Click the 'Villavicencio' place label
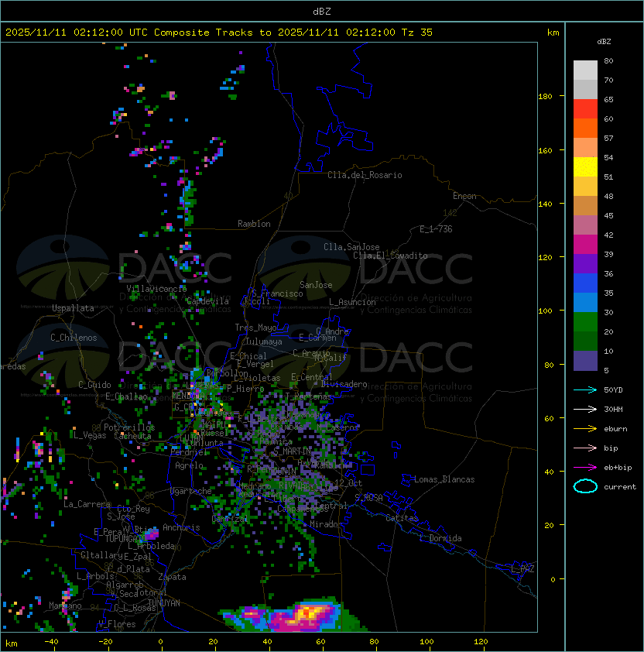The image size is (644, 652). (x=156, y=289)
